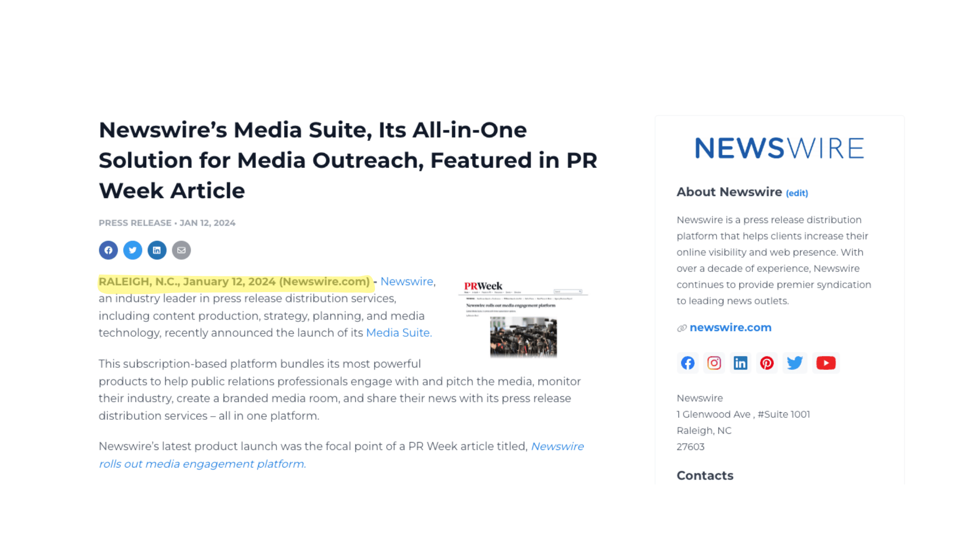
Task: Share article on Facebook round icon
Action: 108,250
